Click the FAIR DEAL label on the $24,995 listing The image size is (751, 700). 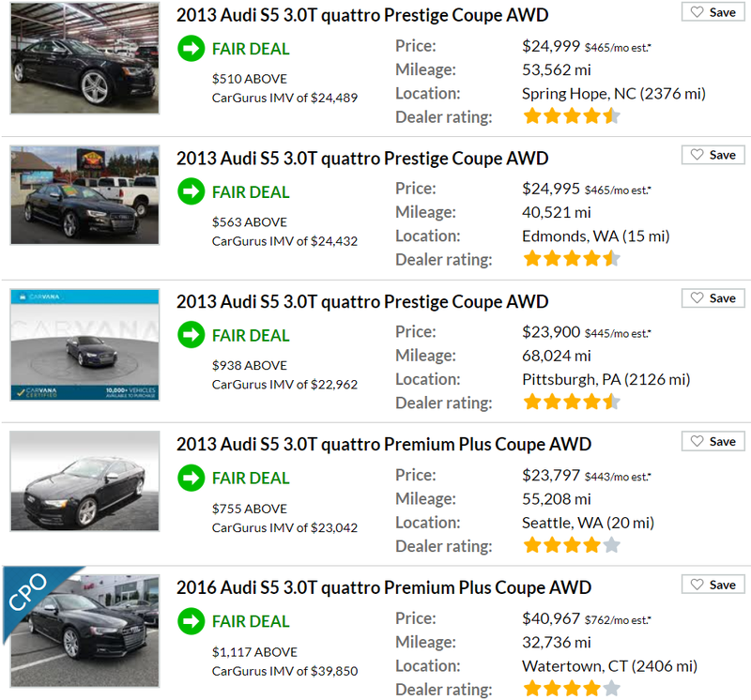(251, 192)
